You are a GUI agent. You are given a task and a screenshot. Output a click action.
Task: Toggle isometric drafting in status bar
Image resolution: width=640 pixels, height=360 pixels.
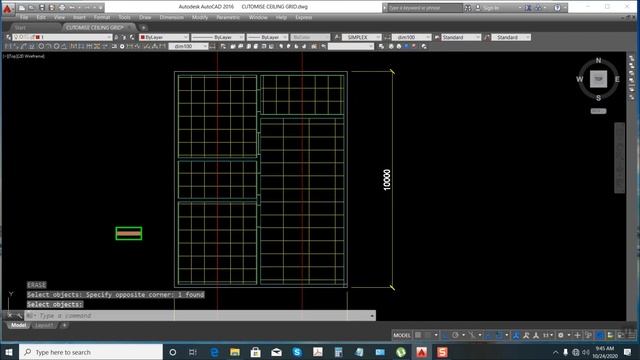(472, 335)
